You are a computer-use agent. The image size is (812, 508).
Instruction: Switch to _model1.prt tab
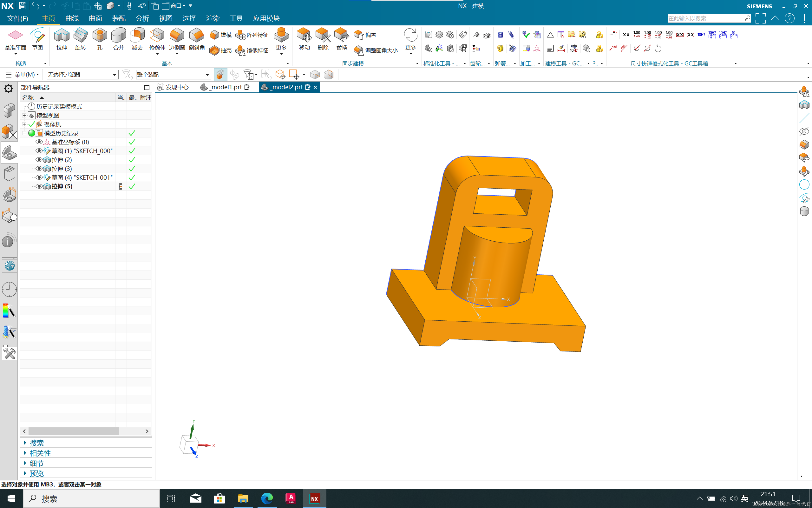(x=225, y=87)
